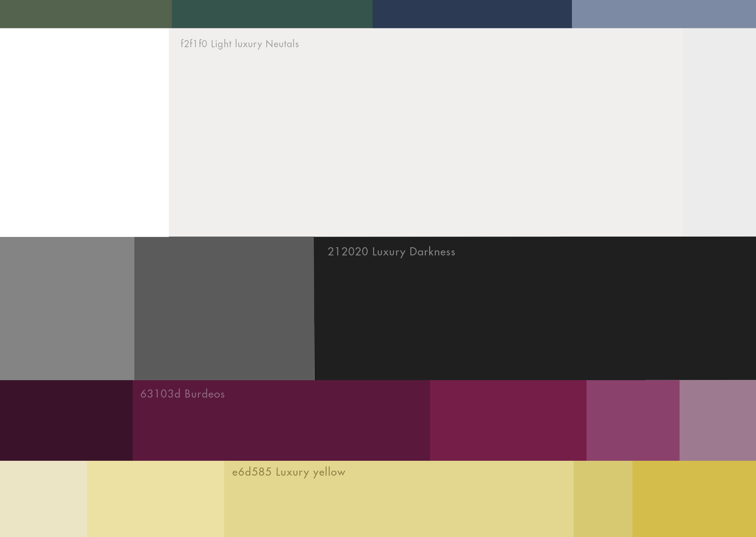The width and height of the screenshot is (756, 537).
Task: Select the darkest plum burgundy swatch
Action: pos(66,420)
